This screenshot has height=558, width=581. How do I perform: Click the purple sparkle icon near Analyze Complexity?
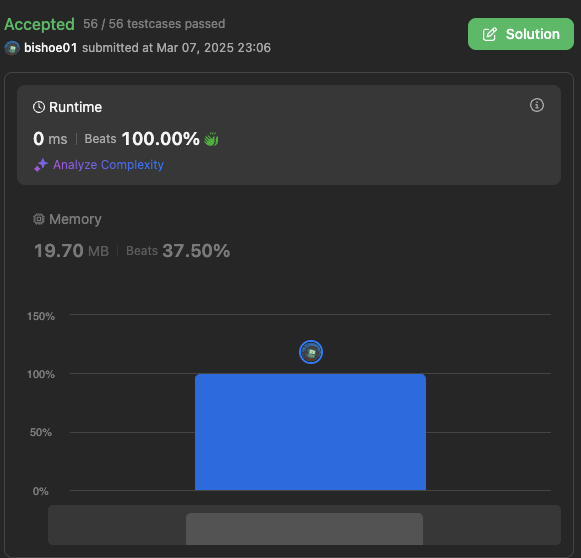[41, 165]
